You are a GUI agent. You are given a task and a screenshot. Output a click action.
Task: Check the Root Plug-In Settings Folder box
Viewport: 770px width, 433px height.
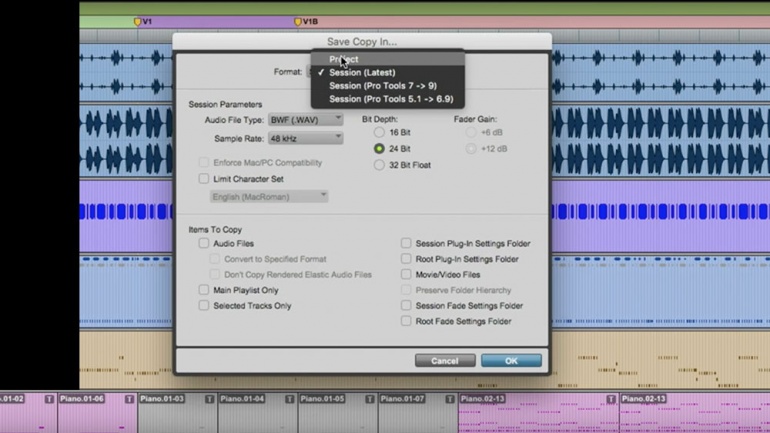point(406,259)
